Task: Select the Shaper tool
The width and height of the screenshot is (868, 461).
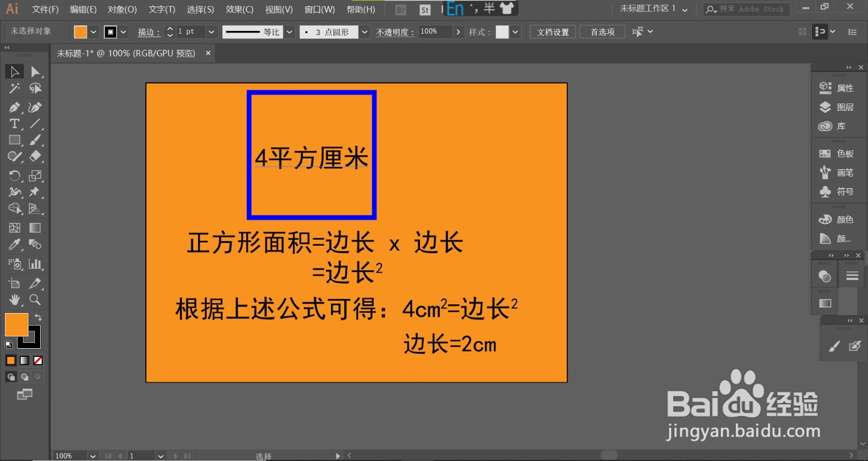Action: (x=15, y=156)
